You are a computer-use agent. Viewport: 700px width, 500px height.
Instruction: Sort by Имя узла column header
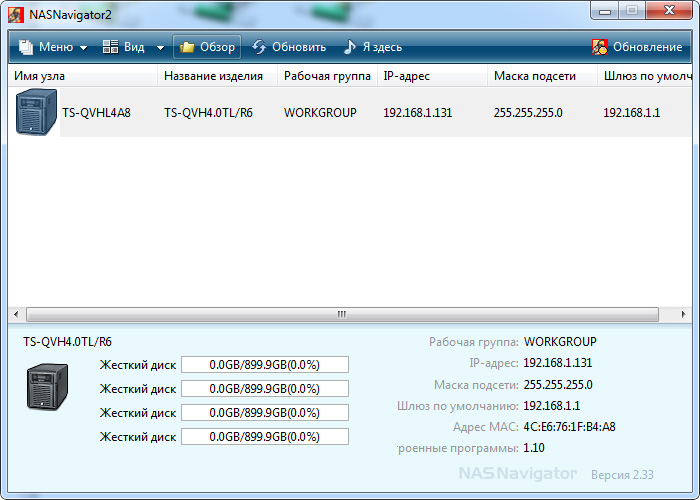tap(82, 76)
